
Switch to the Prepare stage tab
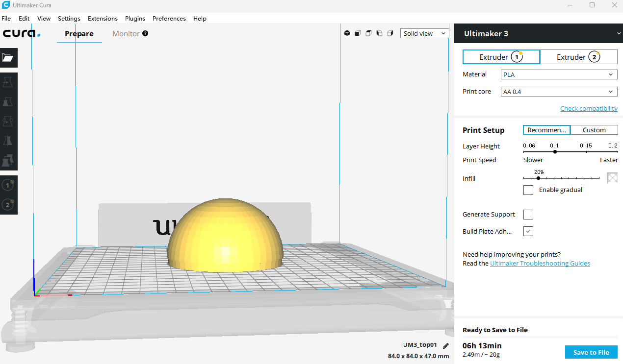79,34
